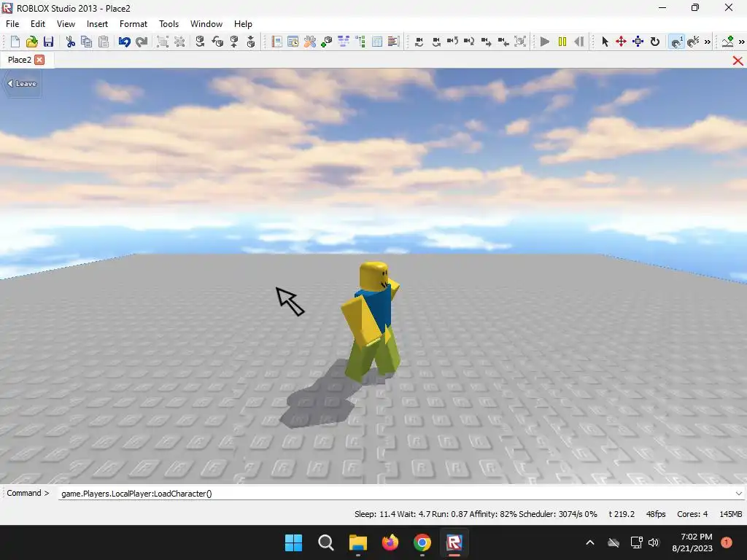747x560 pixels.
Task: Open File Explorer from the taskbar
Action: [357, 542]
